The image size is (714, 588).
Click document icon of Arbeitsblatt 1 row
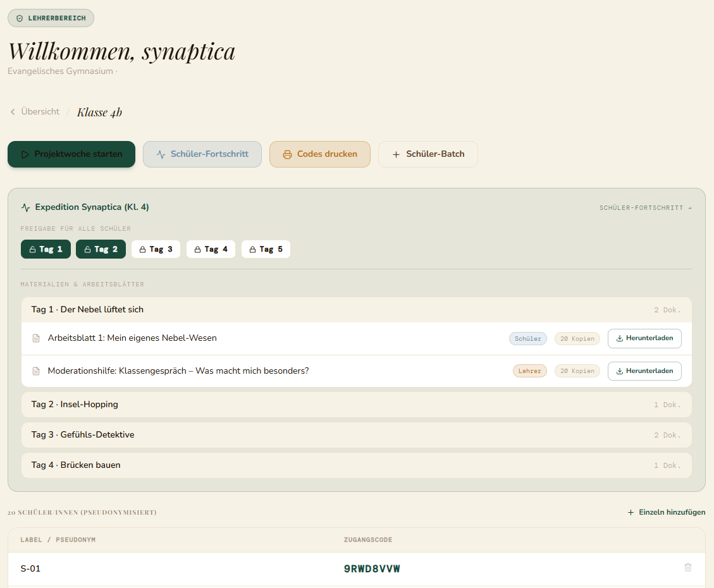tap(36, 338)
